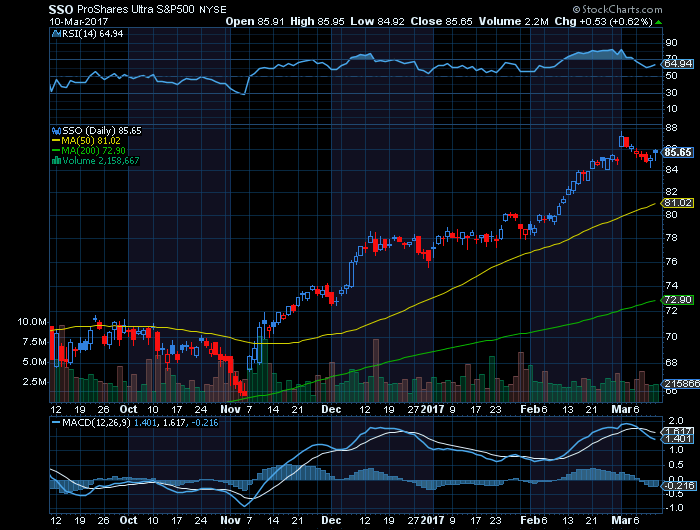Click the Volume 2,158,667 legend entry
Viewport: 700px width, 530px height.
(100, 161)
